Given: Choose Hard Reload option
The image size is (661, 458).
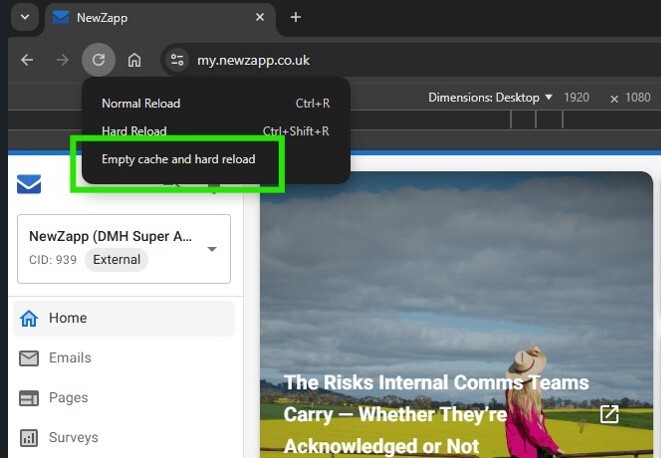Looking at the screenshot, I should [134, 131].
